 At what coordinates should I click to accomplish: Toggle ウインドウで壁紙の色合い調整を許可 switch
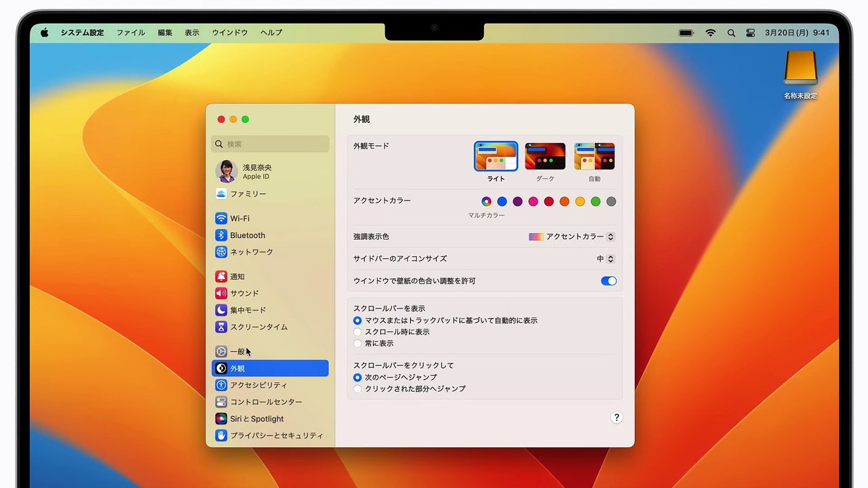[609, 281]
